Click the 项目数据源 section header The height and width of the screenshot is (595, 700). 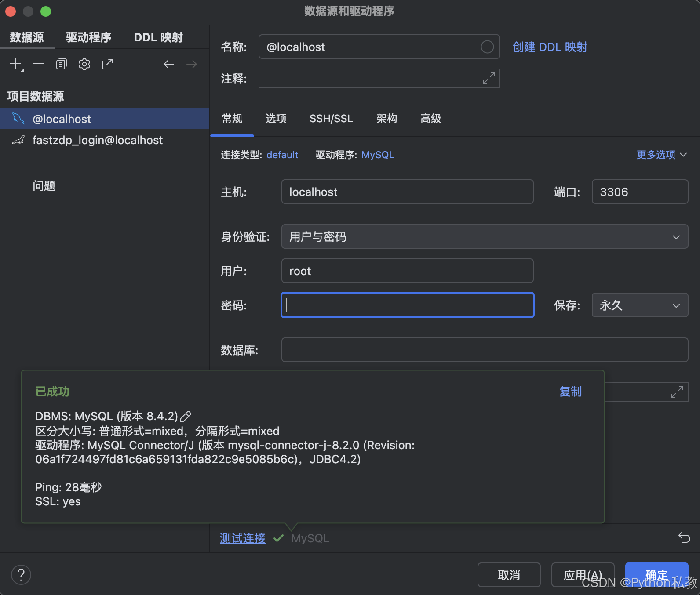(x=36, y=96)
